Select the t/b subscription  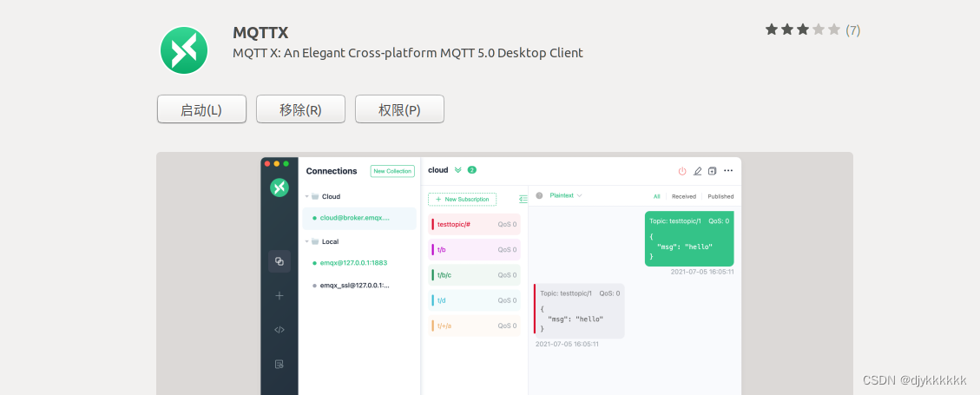coord(474,249)
